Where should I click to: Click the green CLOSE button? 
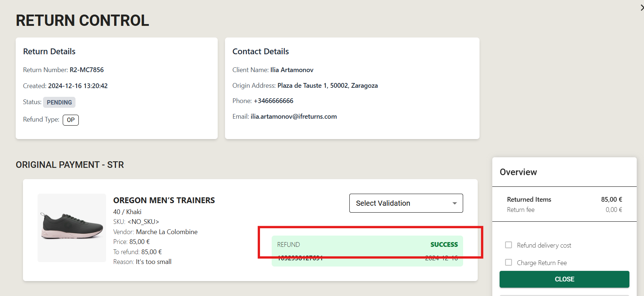coord(564,279)
